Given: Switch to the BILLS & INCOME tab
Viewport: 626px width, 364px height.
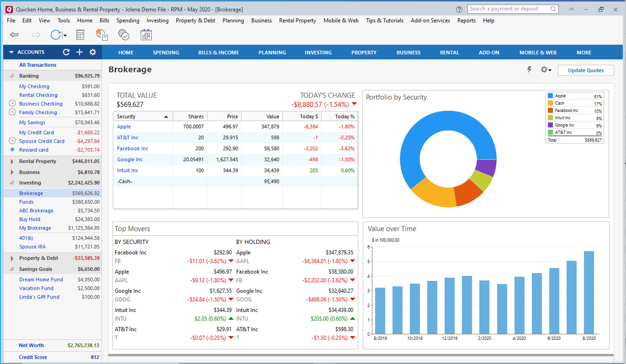Looking at the screenshot, I should 218,53.
